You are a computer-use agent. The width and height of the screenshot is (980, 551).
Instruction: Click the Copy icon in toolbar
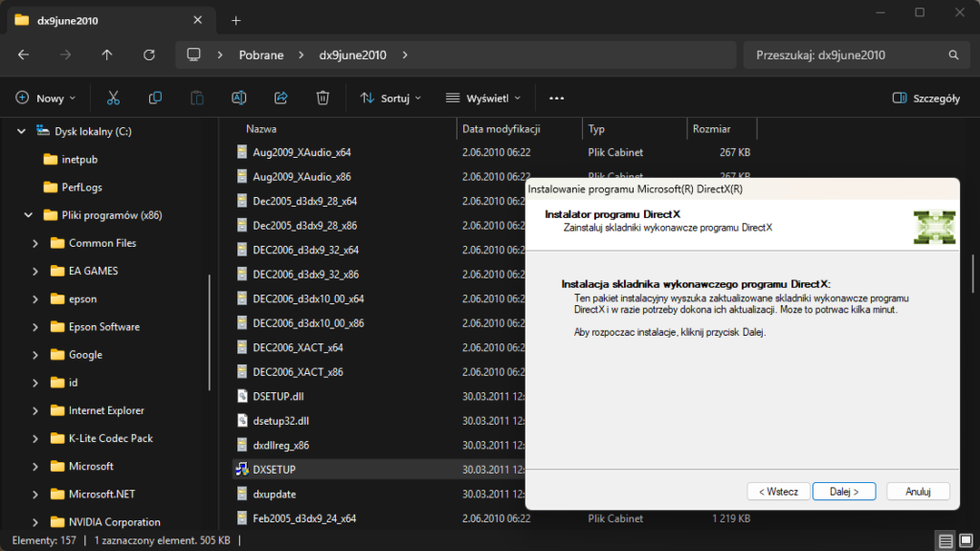[x=155, y=98]
